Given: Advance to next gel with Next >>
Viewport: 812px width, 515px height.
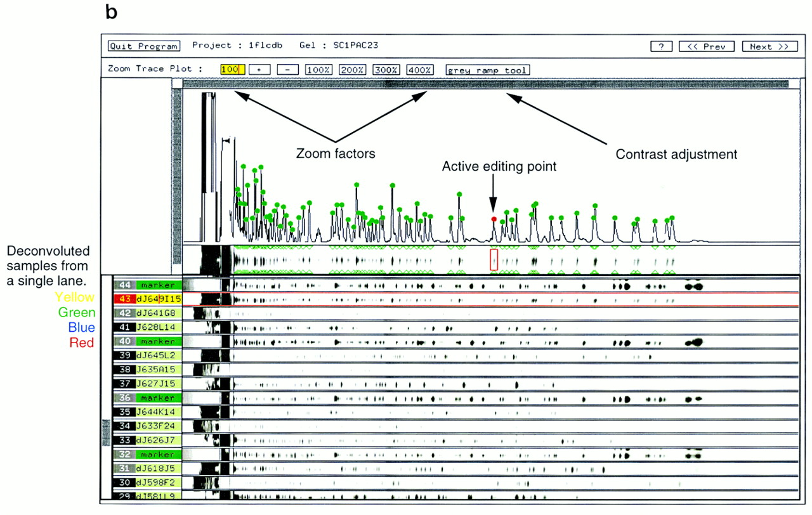Looking at the screenshot, I should coord(769,47).
